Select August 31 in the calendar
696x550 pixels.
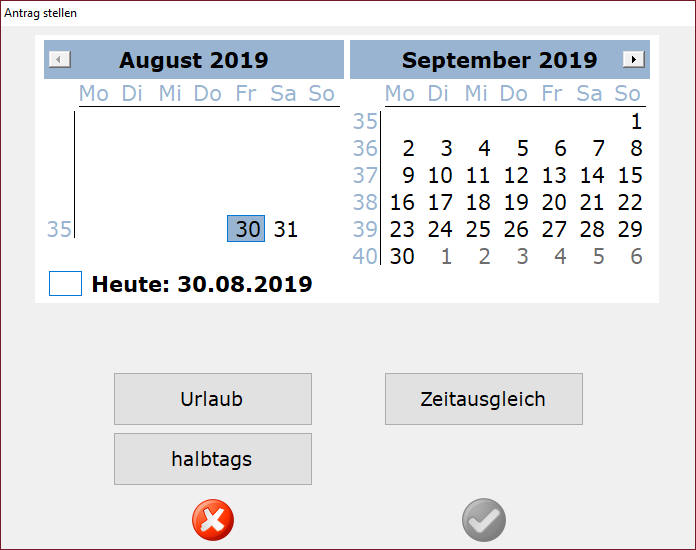coord(286,229)
